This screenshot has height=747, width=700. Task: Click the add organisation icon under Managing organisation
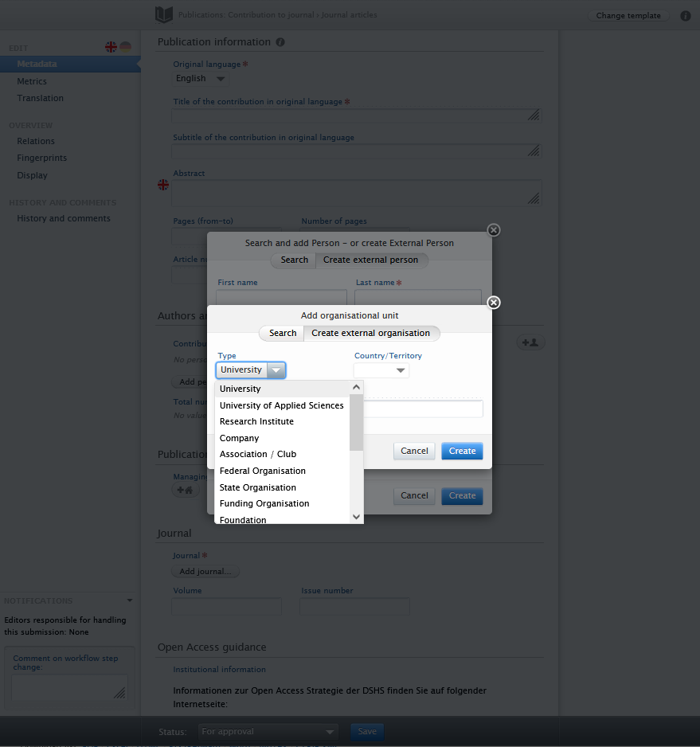[185, 489]
